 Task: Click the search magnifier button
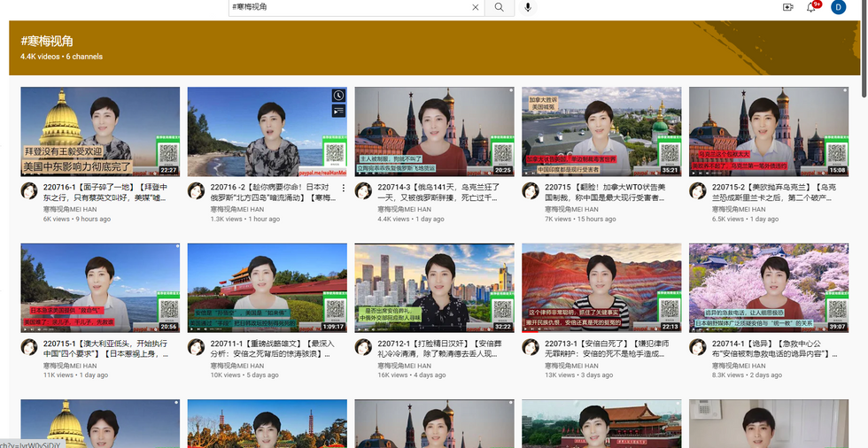click(x=500, y=7)
